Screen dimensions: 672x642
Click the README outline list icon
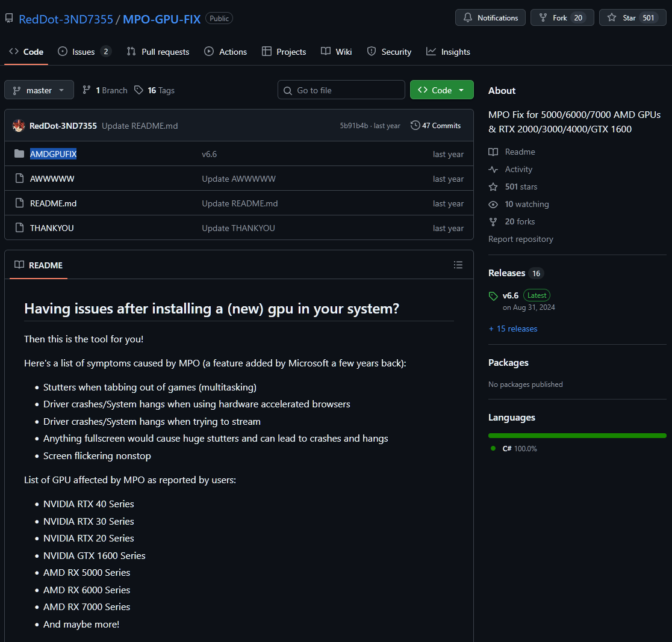coord(458,265)
